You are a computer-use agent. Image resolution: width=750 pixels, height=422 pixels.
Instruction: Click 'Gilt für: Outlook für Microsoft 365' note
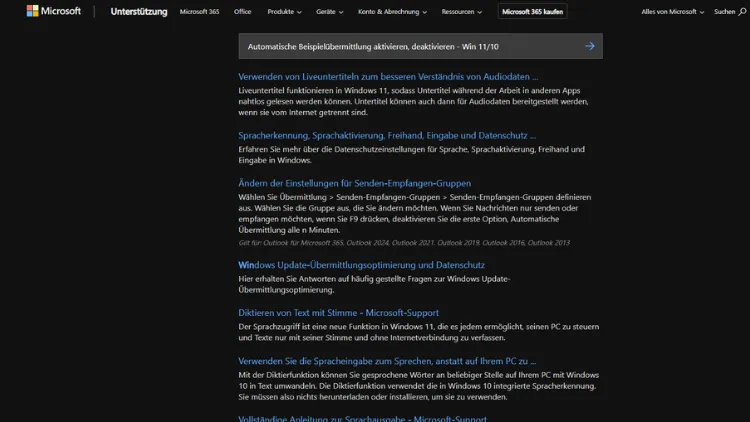[404, 243]
